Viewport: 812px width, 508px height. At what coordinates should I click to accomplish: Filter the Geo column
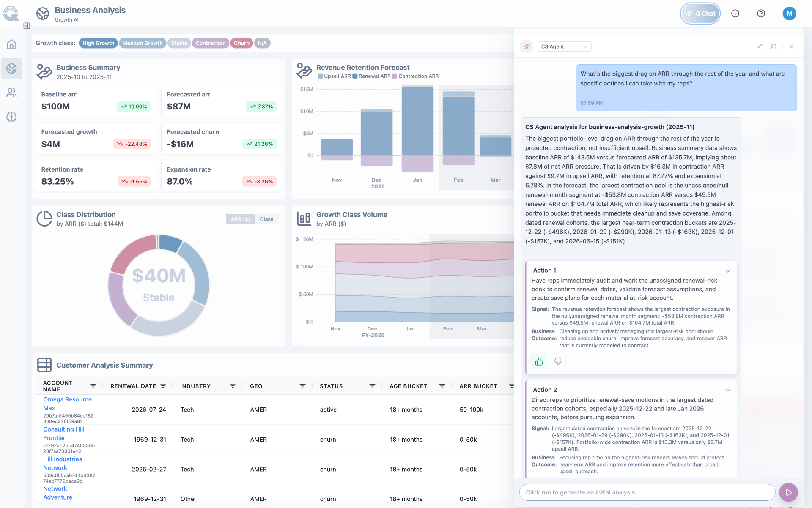[x=302, y=386]
